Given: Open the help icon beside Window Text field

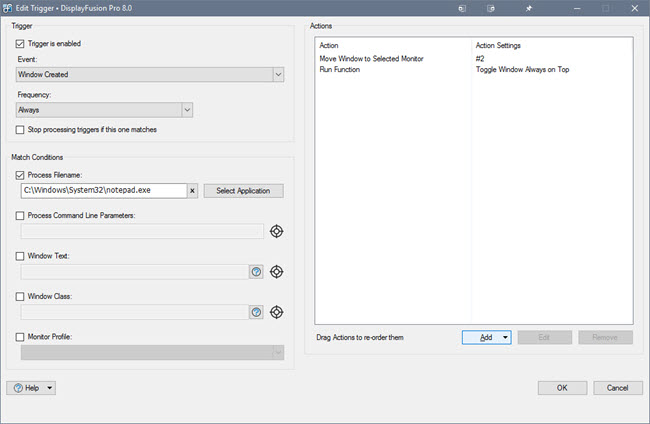Looking at the screenshot, I should (257, 272).
